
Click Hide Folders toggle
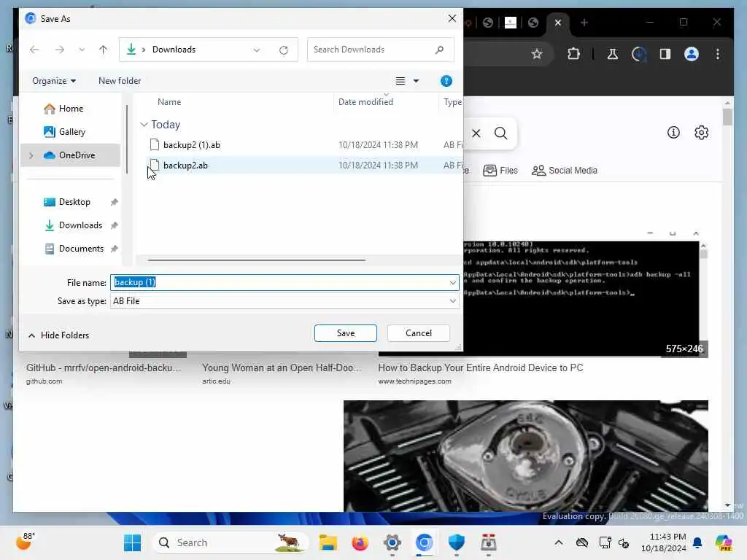(x=58, y=335)
